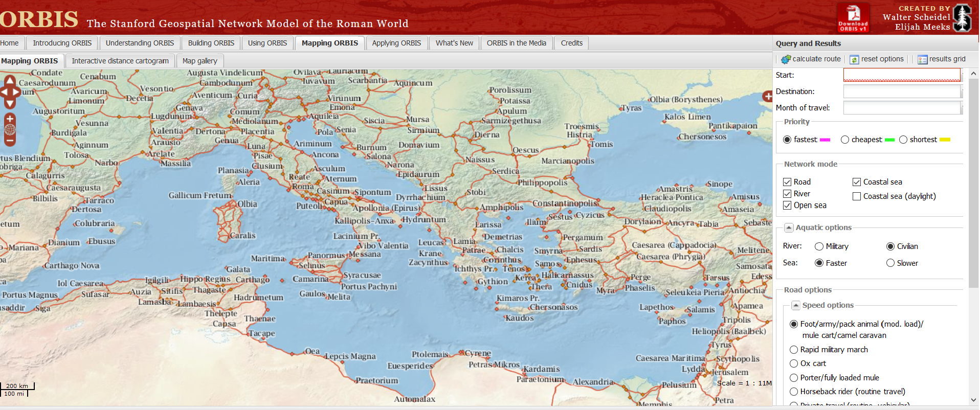Click the Stanford tree logo in header
980x410 pixels.
tap(962, 18)
